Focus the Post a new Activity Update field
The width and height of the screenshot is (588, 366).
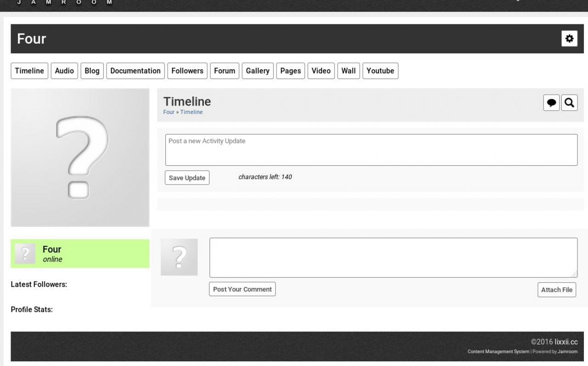pos(371,150)
